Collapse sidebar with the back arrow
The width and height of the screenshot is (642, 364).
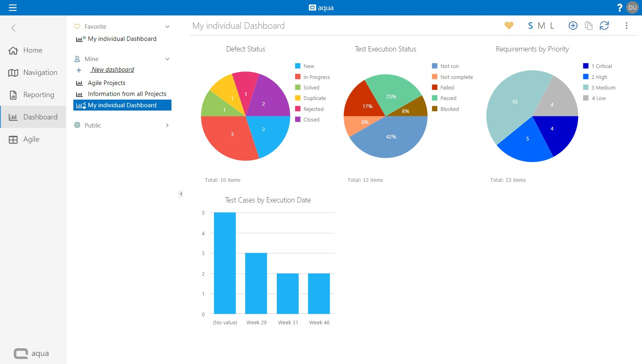[x=13, y=28]
